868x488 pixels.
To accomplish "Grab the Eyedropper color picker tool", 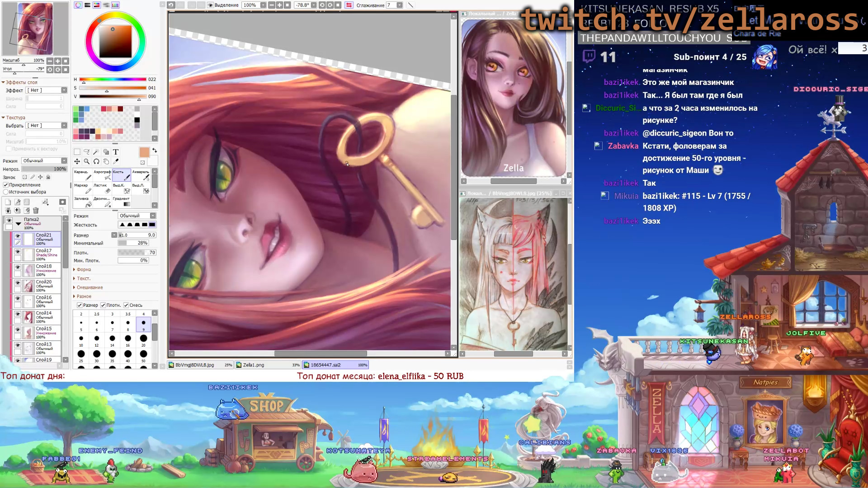I will (116, 162).
